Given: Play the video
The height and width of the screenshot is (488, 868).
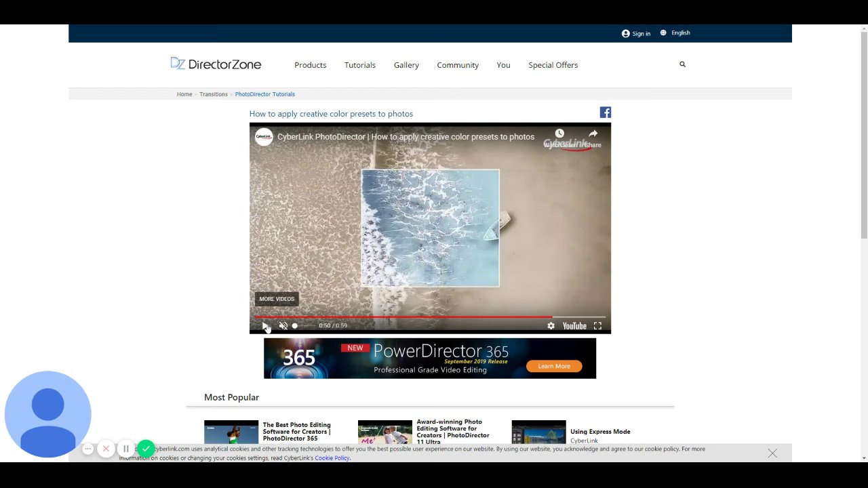Looking at the screenshot, I should coord(265,326).
